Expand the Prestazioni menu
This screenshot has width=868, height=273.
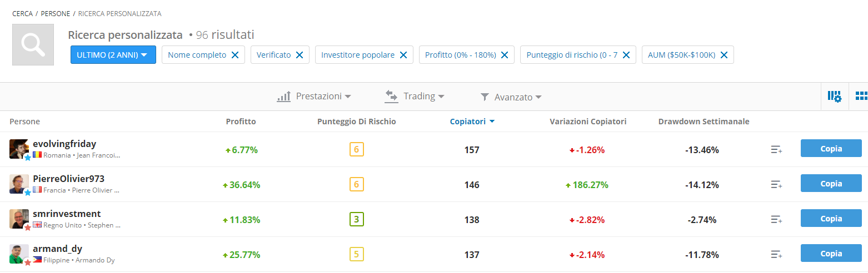point(314,97)
